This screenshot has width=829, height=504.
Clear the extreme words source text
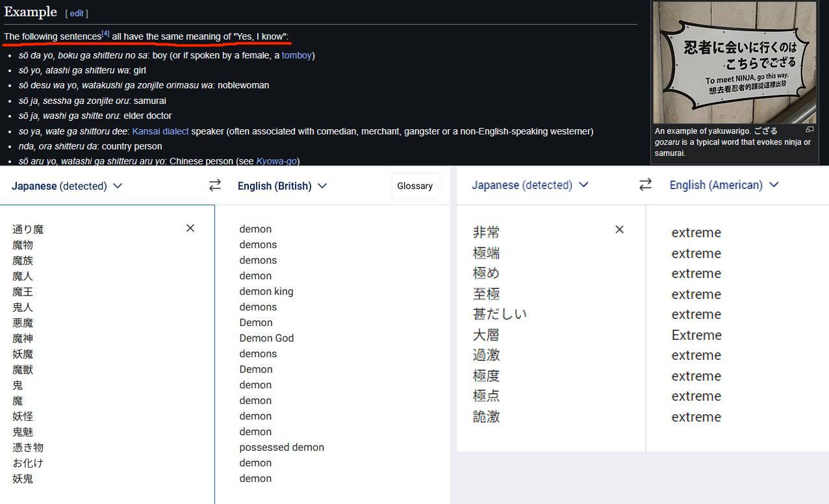620,229
